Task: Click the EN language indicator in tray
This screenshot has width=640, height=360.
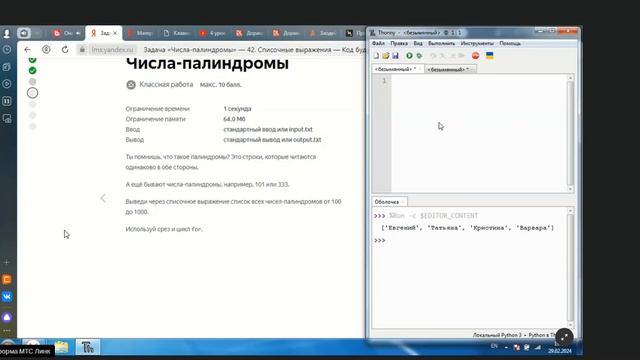Action: (494, 346)
